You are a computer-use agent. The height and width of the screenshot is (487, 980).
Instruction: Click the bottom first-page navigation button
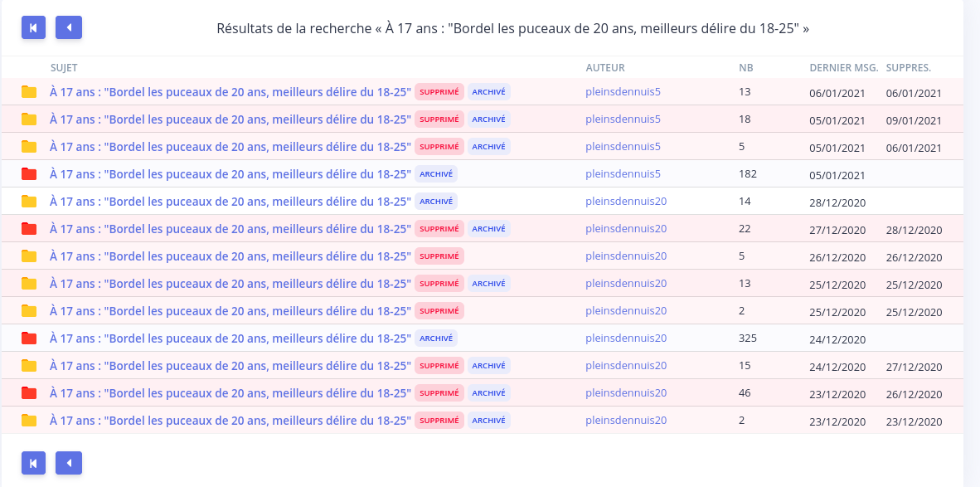pyautogui.click(x=33, y=463)
